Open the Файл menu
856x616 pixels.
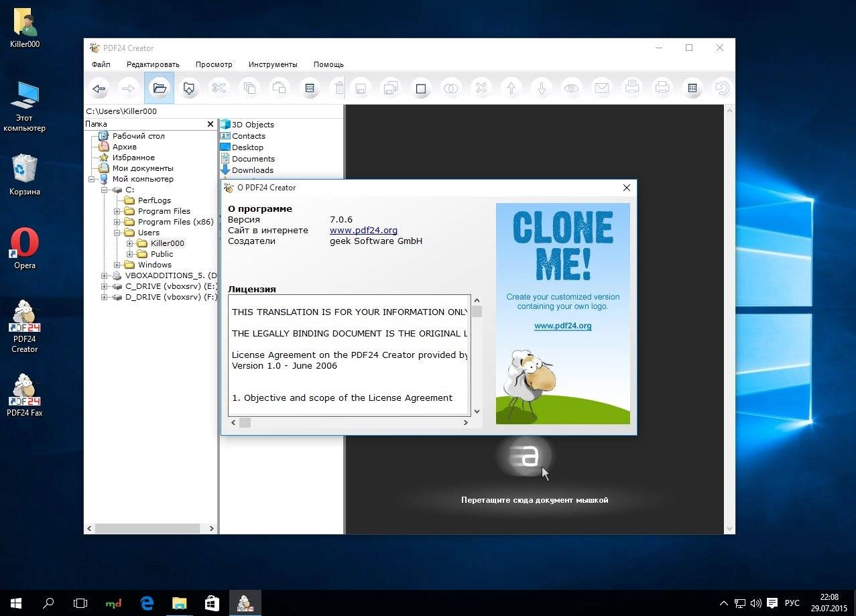point(101,64)
